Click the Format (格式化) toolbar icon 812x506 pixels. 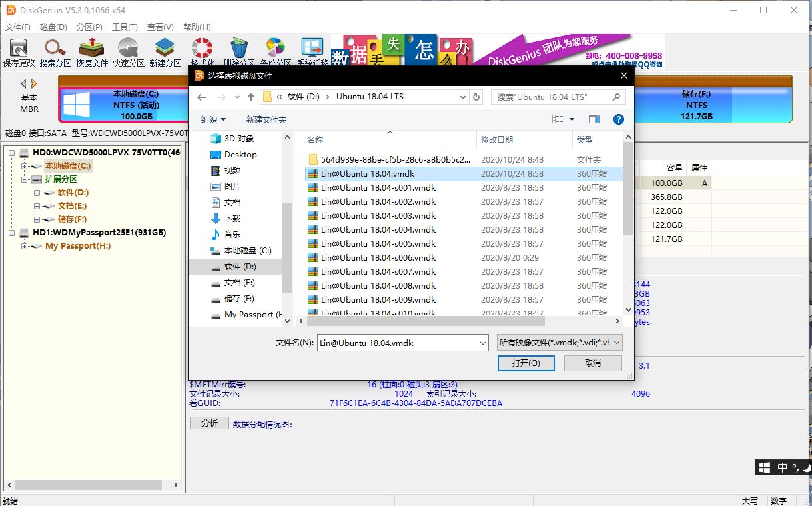202,53
